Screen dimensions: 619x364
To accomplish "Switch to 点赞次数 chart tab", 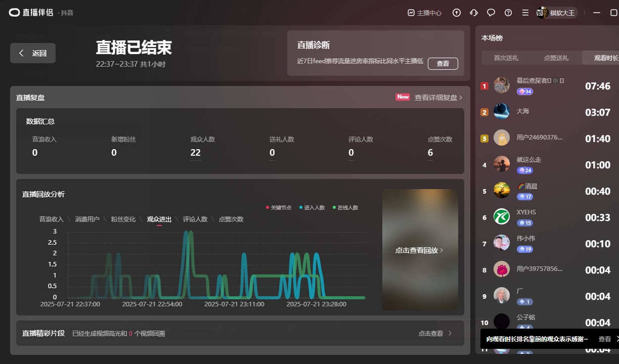I will click(231, 219).
